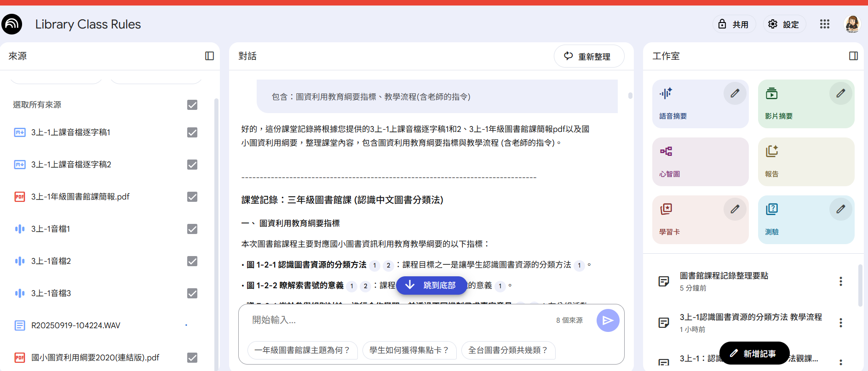
Task: Click the conversation panel vertical scrollbar
Action: pos(630,96)
